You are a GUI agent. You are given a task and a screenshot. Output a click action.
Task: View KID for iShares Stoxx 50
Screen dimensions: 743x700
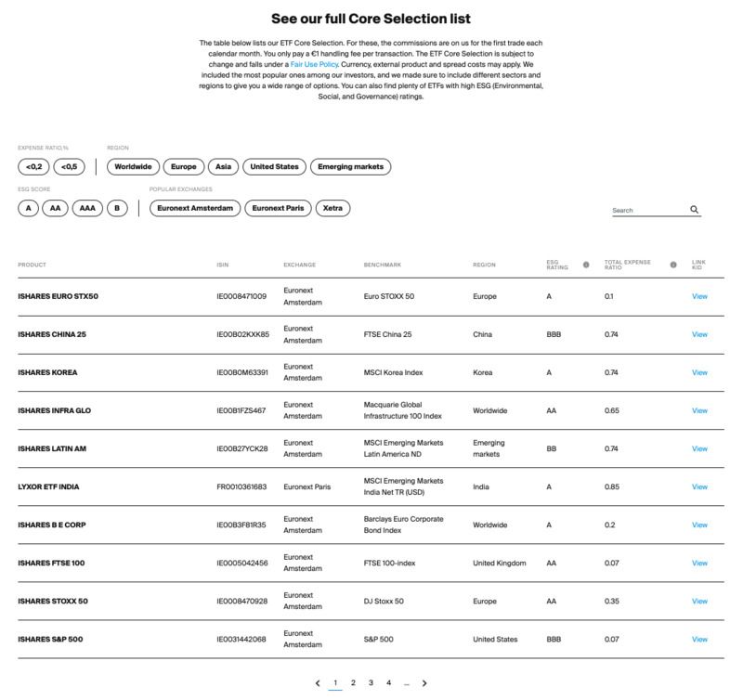pyautogui.click(x=699, y=601)
